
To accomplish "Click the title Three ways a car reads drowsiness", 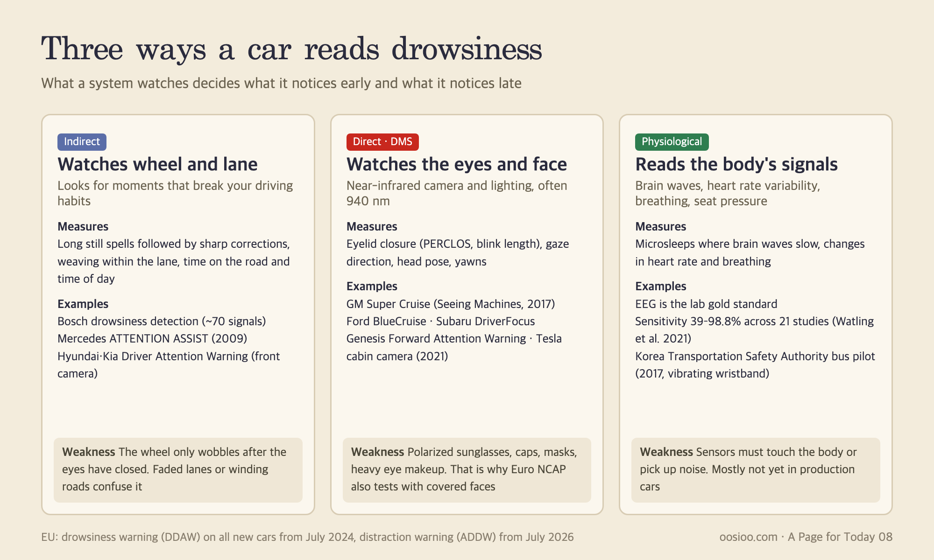I will 291,49.
